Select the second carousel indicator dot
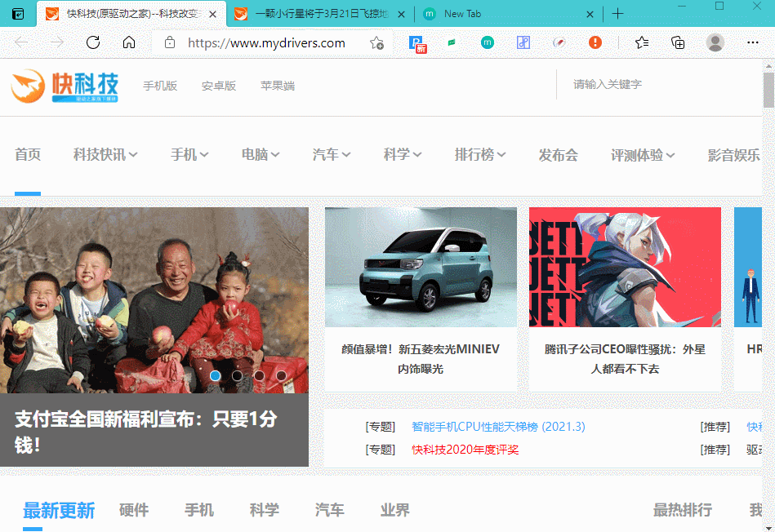Viewport: 775px width, 532px height. (x=237, y=375)
